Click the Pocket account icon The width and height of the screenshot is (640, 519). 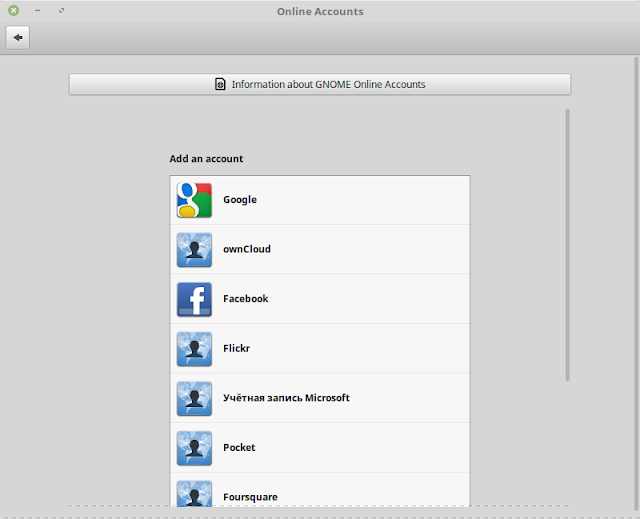click(x=194, y=448)
